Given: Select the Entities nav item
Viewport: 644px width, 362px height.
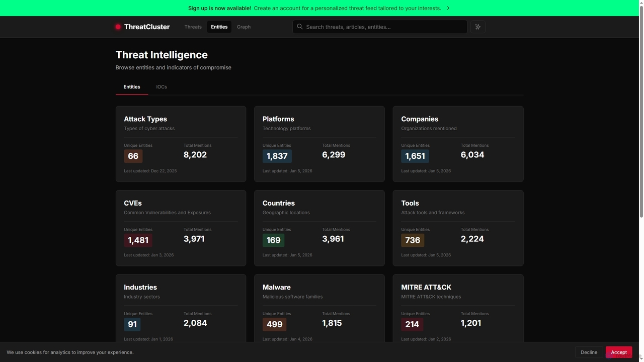Looking at the screenshot, I should (219, 27).
